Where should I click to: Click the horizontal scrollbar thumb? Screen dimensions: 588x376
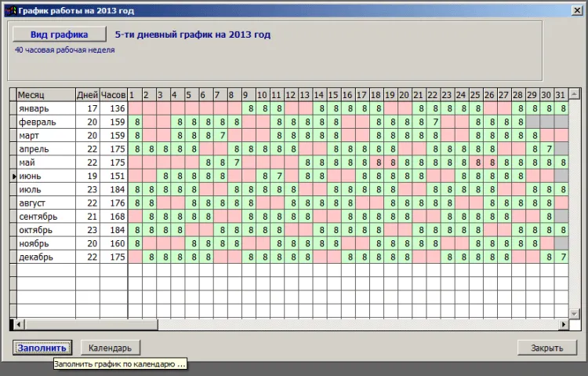[x=91, y=324]
